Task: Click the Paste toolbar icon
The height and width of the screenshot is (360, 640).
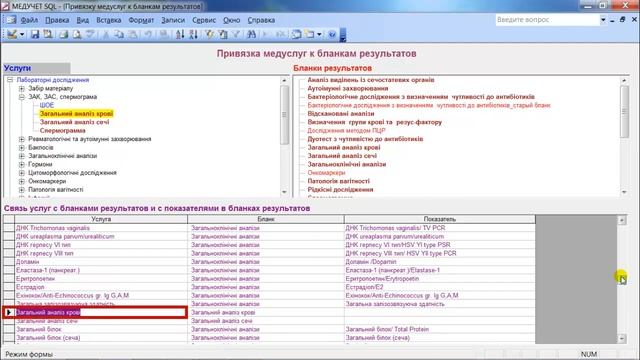Action: click(133, 34)
